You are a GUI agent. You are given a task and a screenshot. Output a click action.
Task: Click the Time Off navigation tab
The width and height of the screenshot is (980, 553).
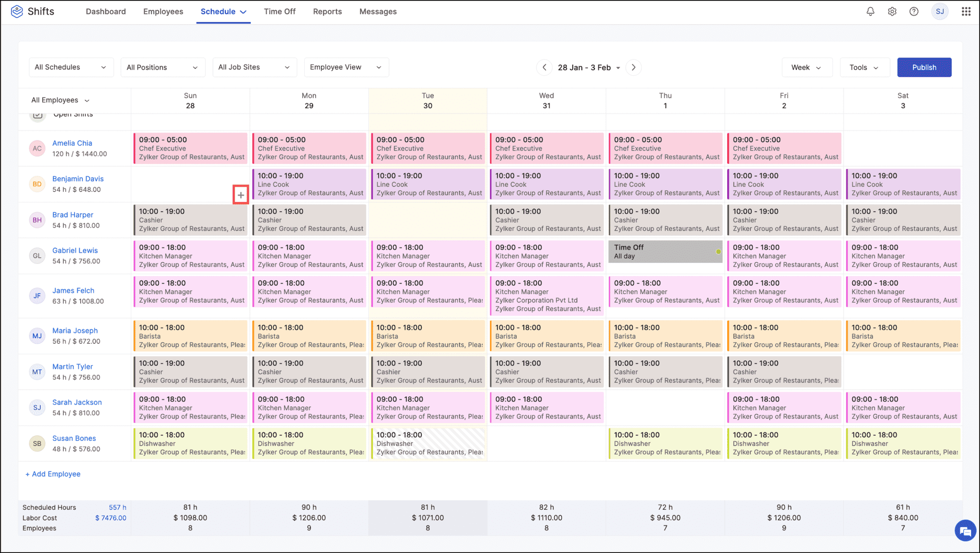(279, 11)
